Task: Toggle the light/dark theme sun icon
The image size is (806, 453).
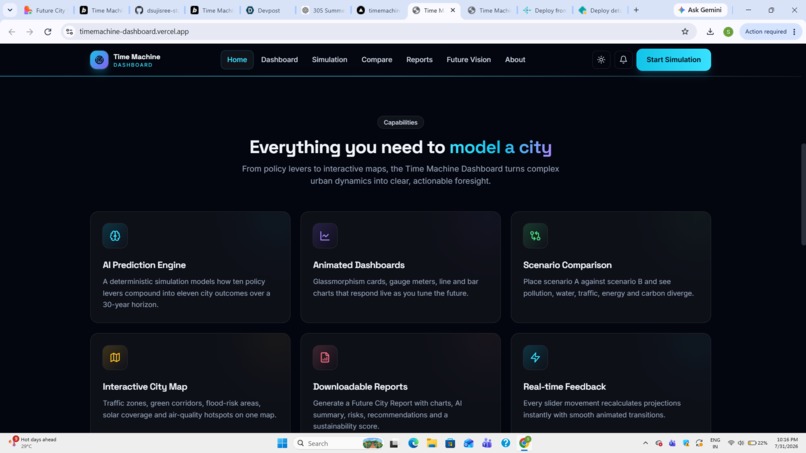Action: [601, 60]
